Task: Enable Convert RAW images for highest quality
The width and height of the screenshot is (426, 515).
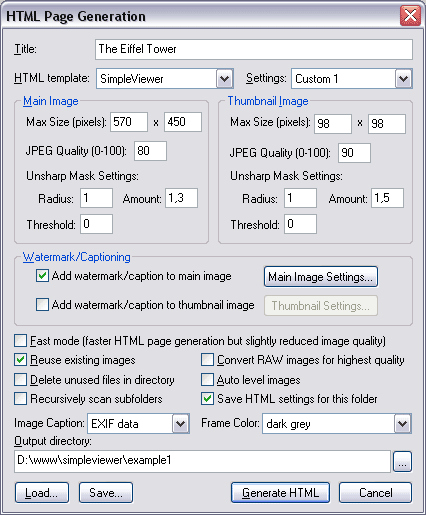Action: (x=207, y=360)
